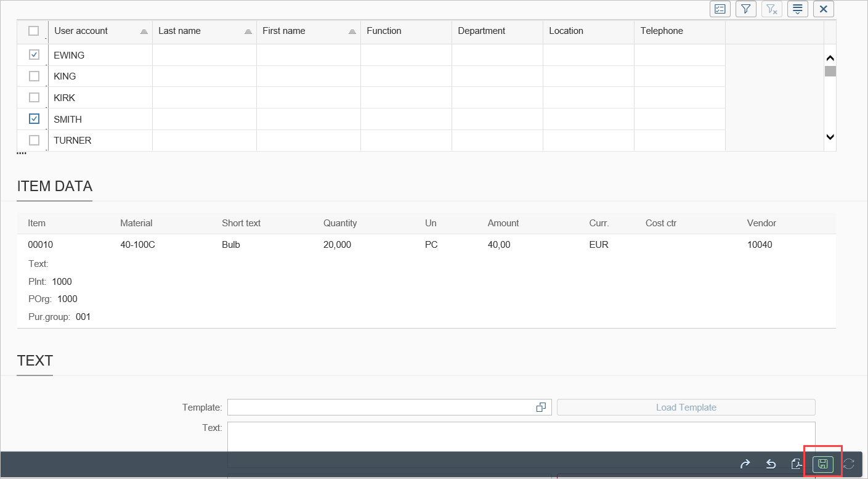Tick the TURNER row checkbox
The image size is (868, 479).
click(34, 140)
